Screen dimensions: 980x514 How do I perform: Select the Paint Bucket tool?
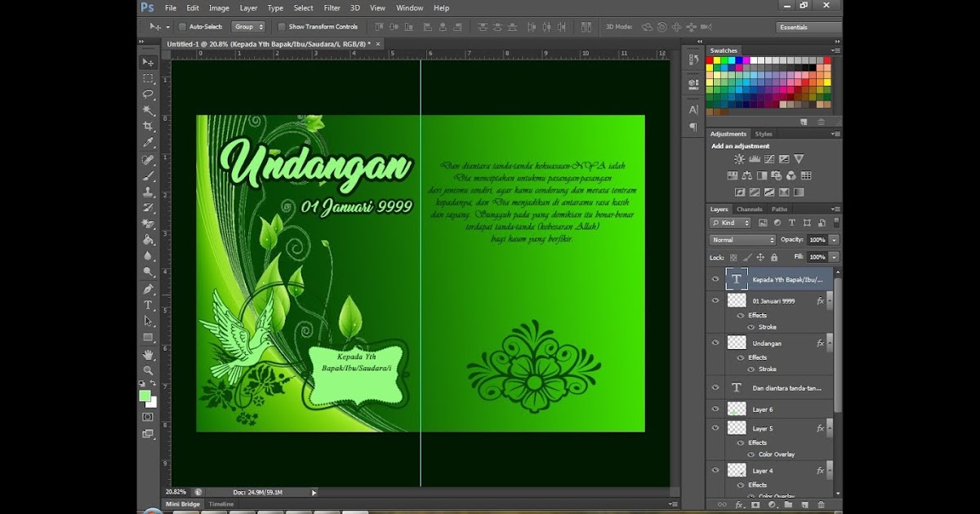tap(148, 240)
